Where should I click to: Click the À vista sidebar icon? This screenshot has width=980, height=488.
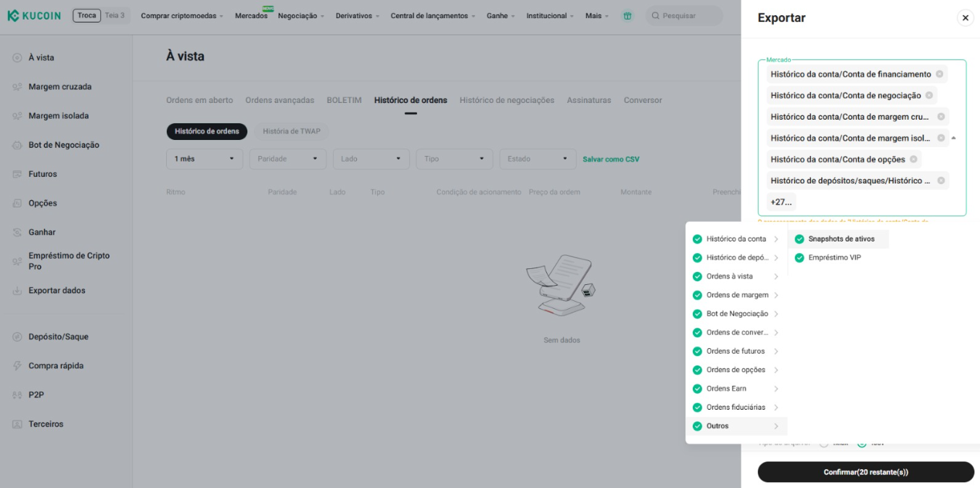[17, 57]
